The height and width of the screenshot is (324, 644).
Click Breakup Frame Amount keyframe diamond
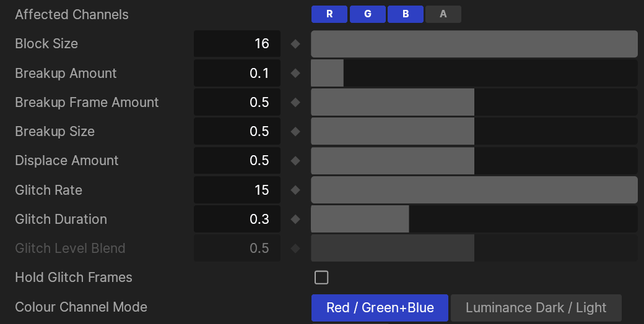[295, 102]
